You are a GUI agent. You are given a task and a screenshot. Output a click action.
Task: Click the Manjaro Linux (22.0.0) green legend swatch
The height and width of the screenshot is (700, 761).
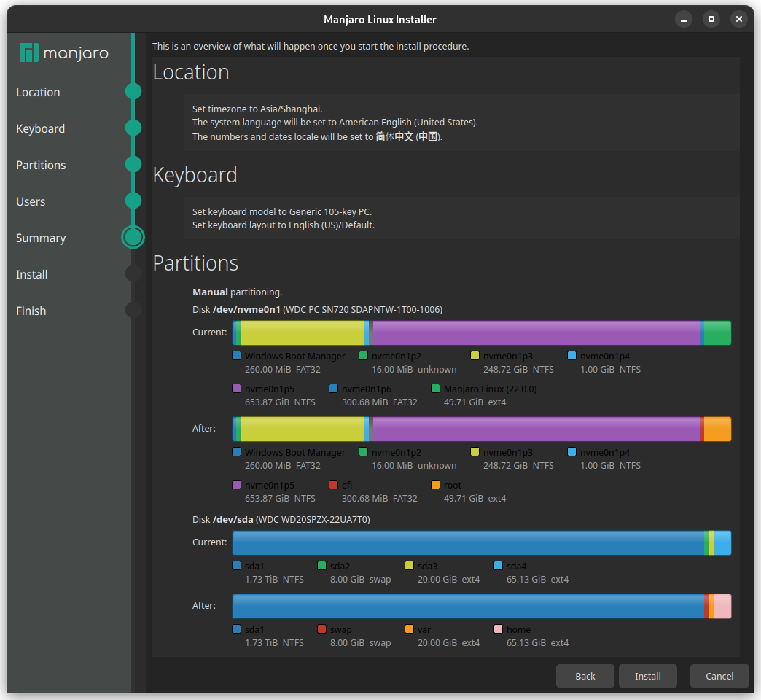coord(435,389)
